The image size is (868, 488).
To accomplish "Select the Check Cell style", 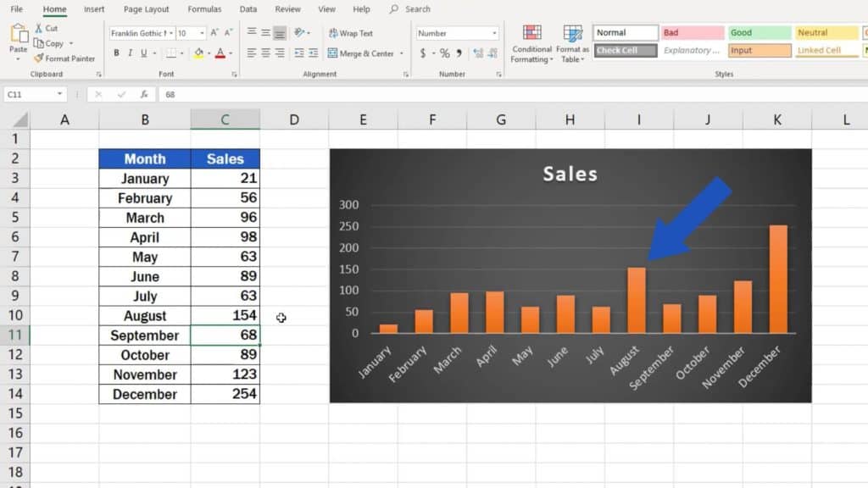I will click(x=625, y=50).
